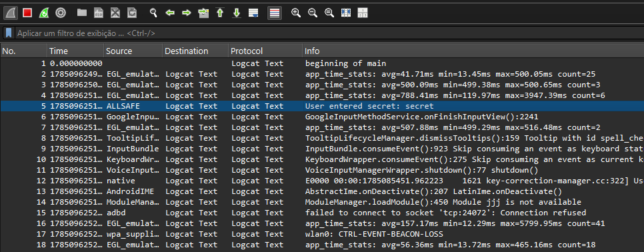Viewport: 644px width, 252px height.
Task: Toggle packet list colorization
Action: [275, 13]
